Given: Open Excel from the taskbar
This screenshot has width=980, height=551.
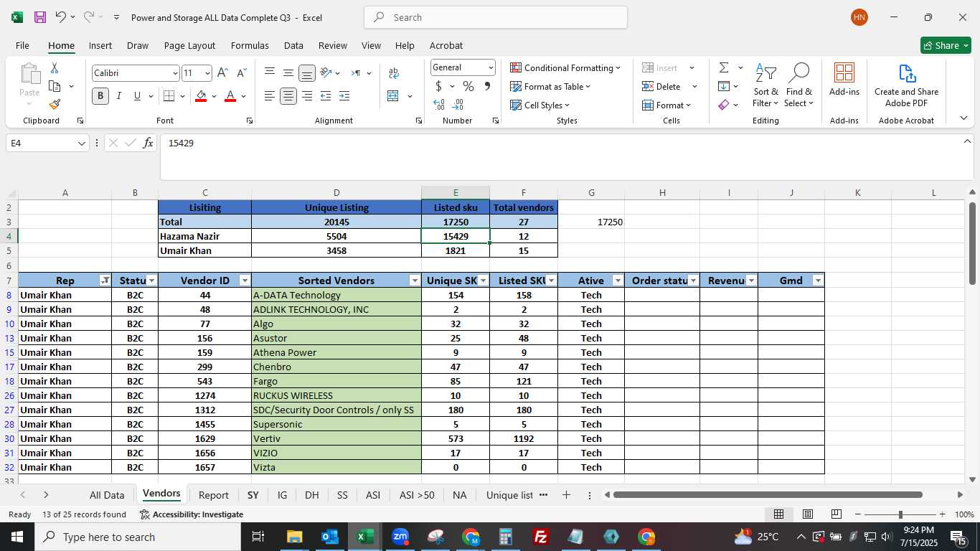Looking at the screenshot, I should click(364, 537).
